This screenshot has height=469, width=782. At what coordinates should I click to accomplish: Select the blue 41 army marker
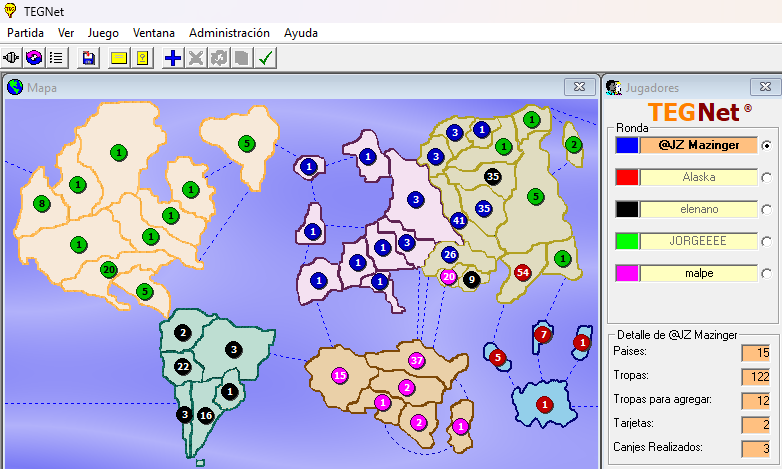[x=458, y=220]
